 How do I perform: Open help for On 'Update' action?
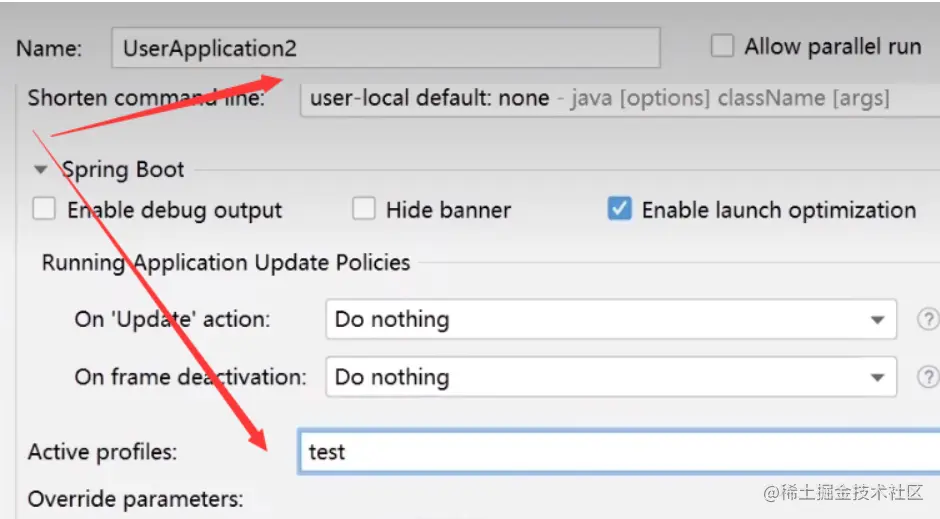coord(928,320)
